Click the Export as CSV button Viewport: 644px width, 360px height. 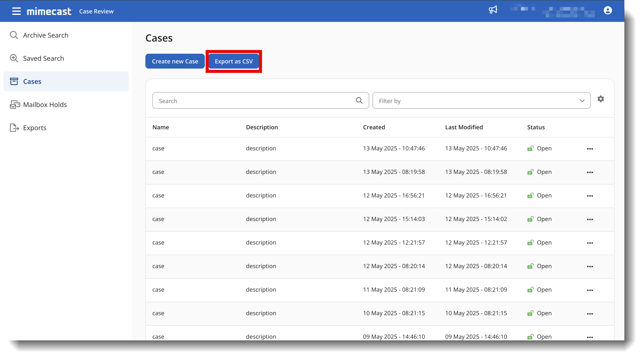tap(234, 61)
